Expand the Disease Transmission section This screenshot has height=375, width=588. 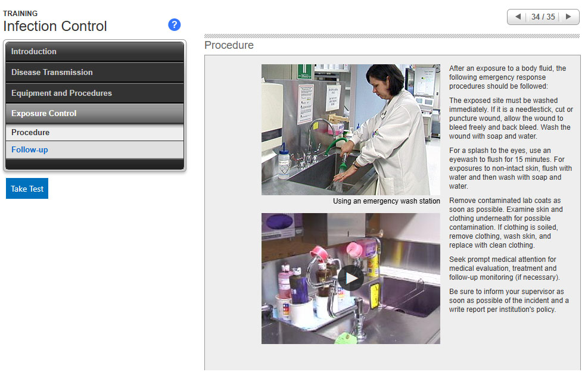[95, 73]
